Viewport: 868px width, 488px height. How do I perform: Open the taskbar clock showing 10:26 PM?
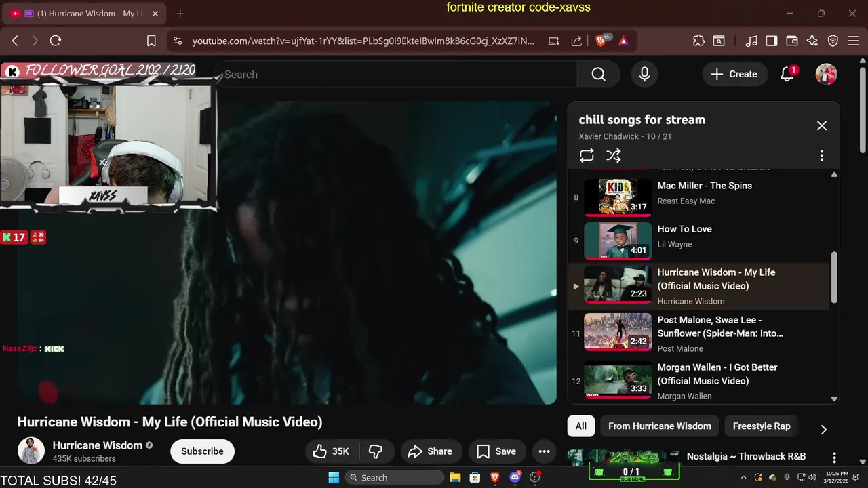point(837,478)
